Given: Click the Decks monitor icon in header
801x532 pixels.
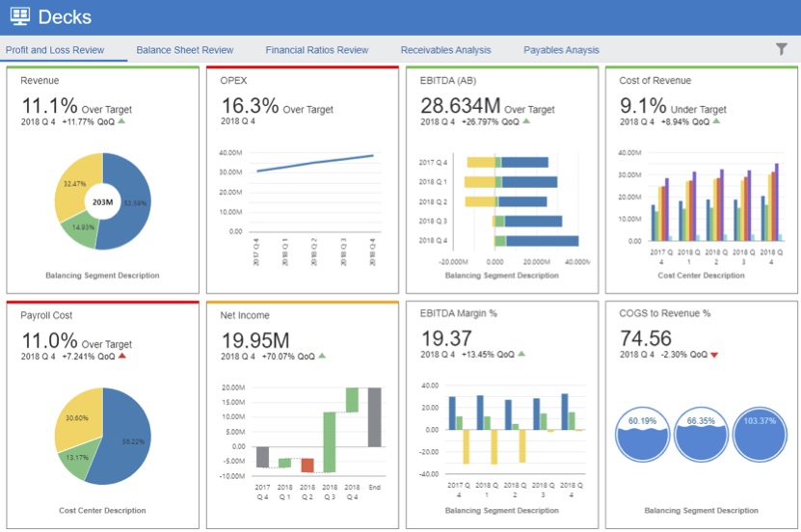Looking at the screenshot, I should pyautogui.click(x=20, y=16).
